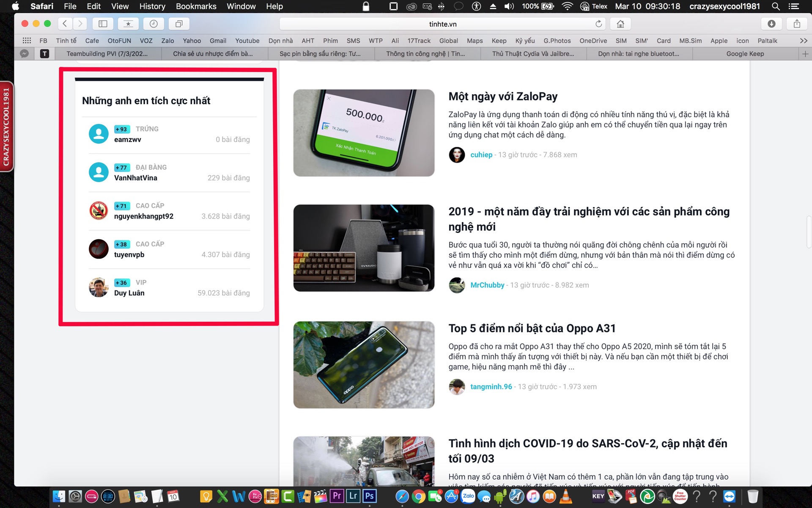This screenshot has height=508, width=812.
Task: Open the Gmail bookmark
Action: click(x=218, y=41)
